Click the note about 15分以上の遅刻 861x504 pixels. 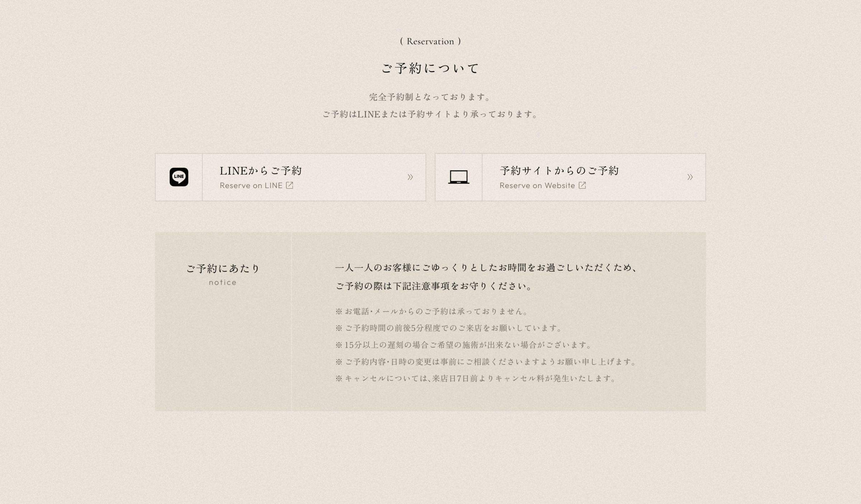tap(464, 345)
